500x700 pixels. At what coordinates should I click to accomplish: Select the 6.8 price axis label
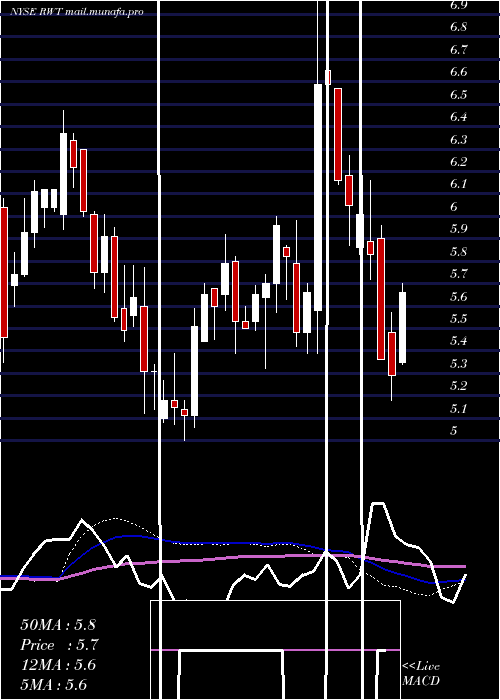tap(459, 27)
